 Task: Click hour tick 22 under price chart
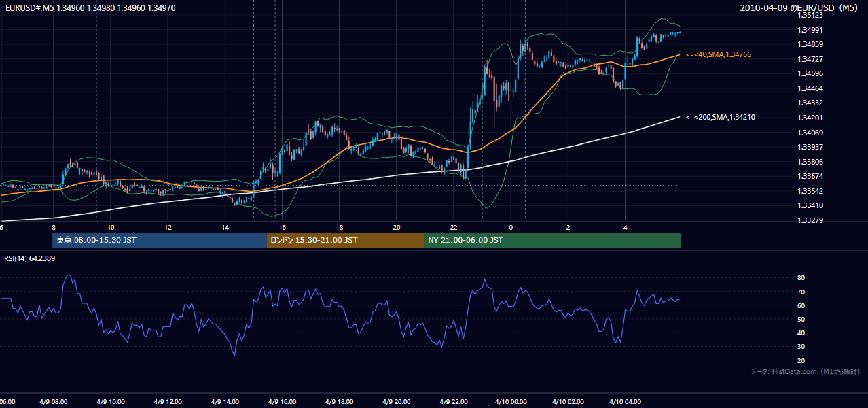(x=454, y=228)
